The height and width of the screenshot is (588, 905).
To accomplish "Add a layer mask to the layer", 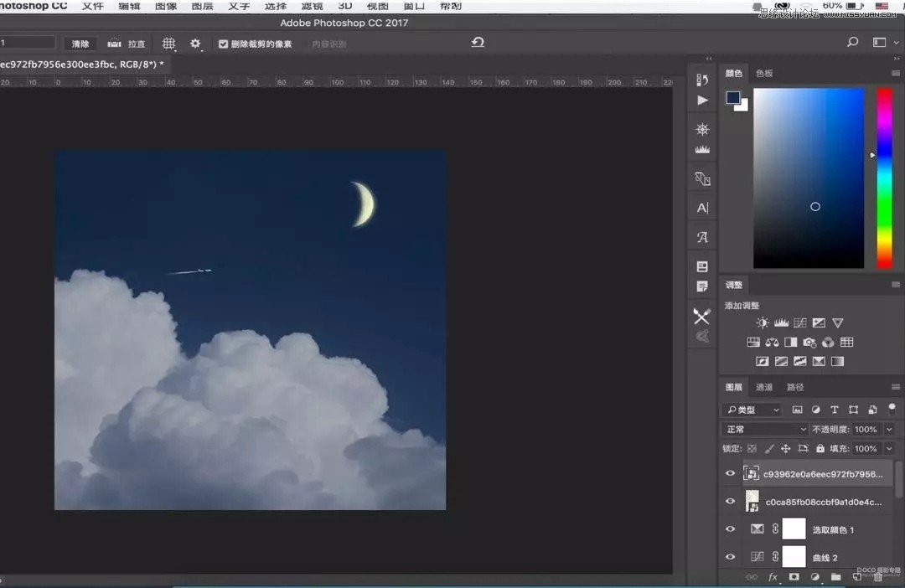I will tap(794, 576).
